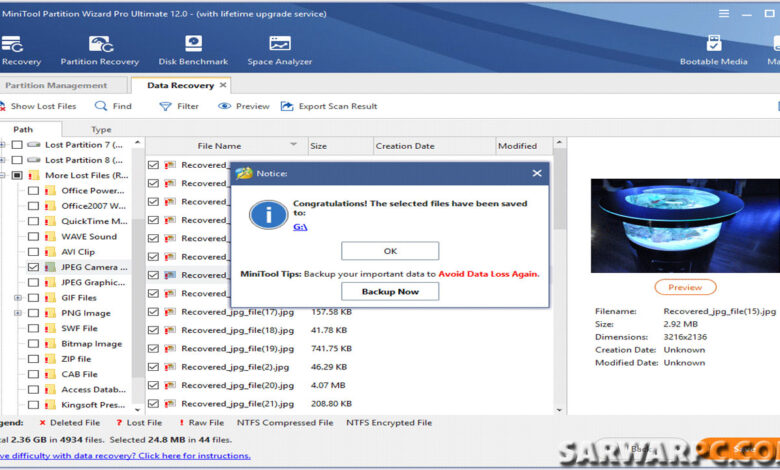Expand Lost Partition 8 node
This screenshot has height=470, width=780.
pos(2,160)
